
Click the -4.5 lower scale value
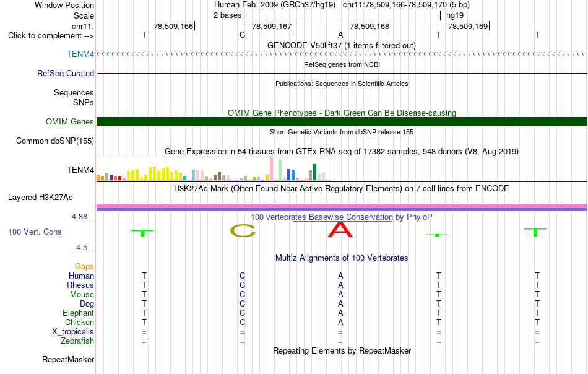80,248
